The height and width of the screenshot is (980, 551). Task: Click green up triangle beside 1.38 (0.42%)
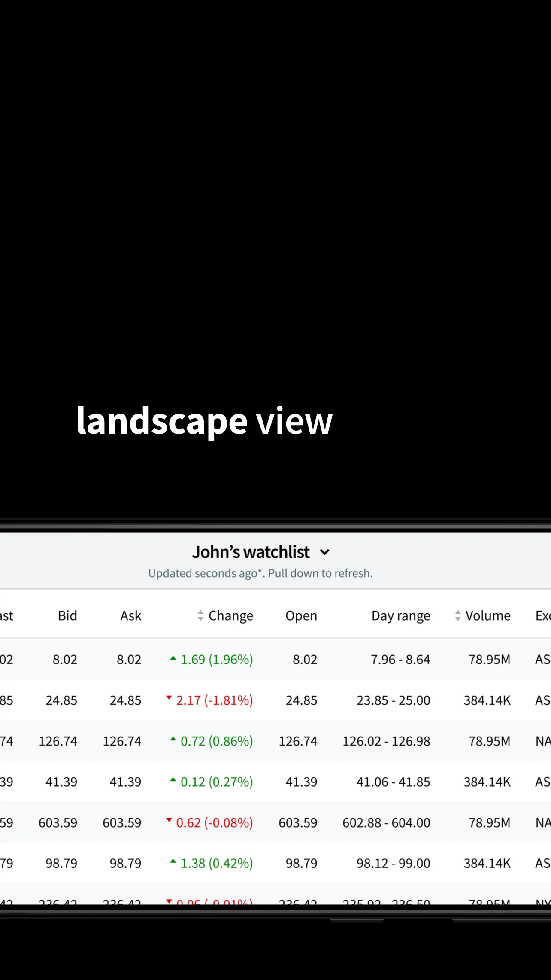pos(173,861)
